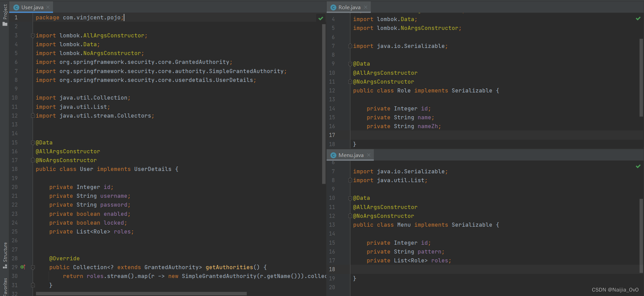644x296 pixels.
Task: Collapse the @Data annotation fold in User.java
Action: click(x=33, y=142)
